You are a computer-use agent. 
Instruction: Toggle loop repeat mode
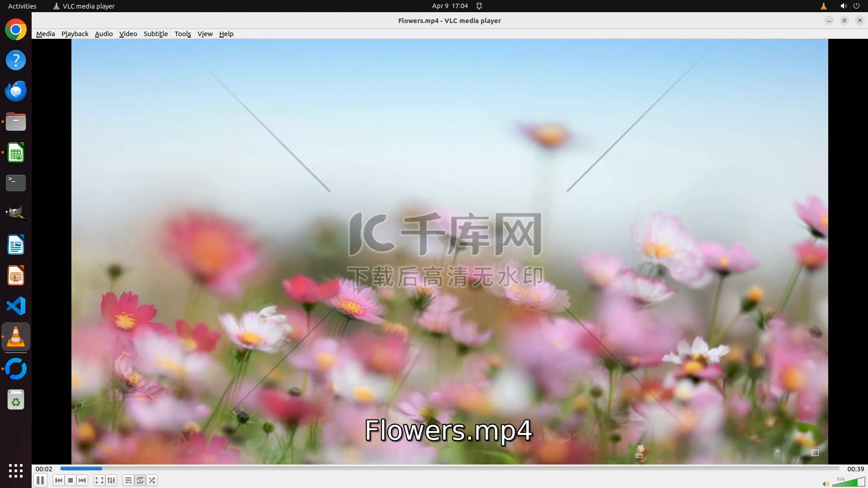pos(140,480)
